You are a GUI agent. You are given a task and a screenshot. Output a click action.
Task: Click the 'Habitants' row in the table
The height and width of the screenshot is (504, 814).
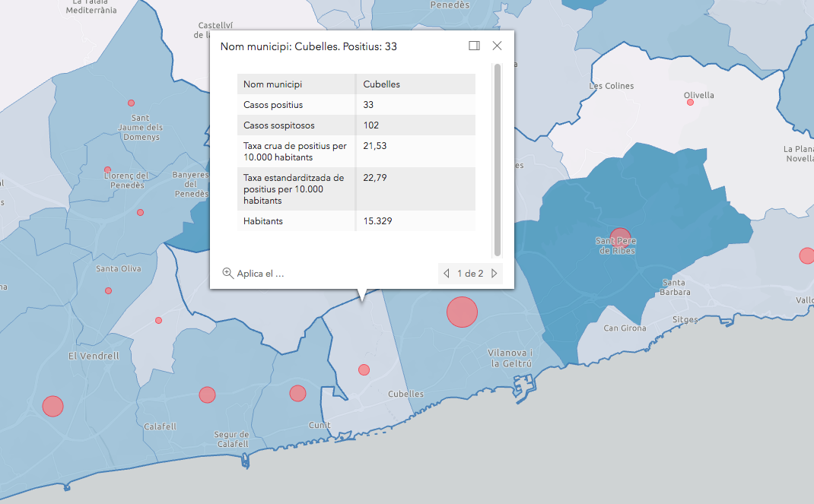(x=356, y=221)
